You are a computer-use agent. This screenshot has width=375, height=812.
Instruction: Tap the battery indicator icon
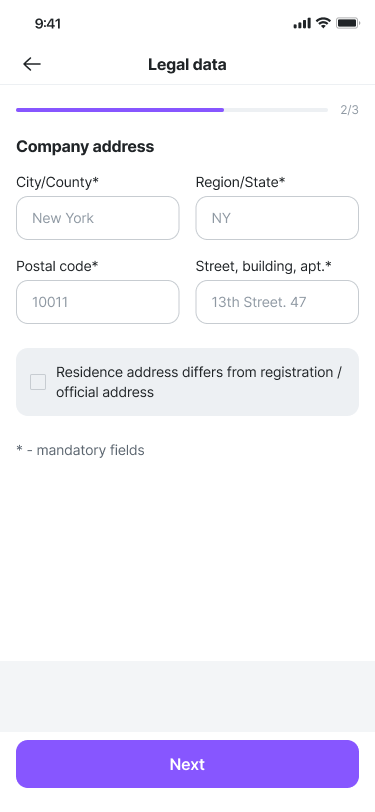(x=348, y=23)
